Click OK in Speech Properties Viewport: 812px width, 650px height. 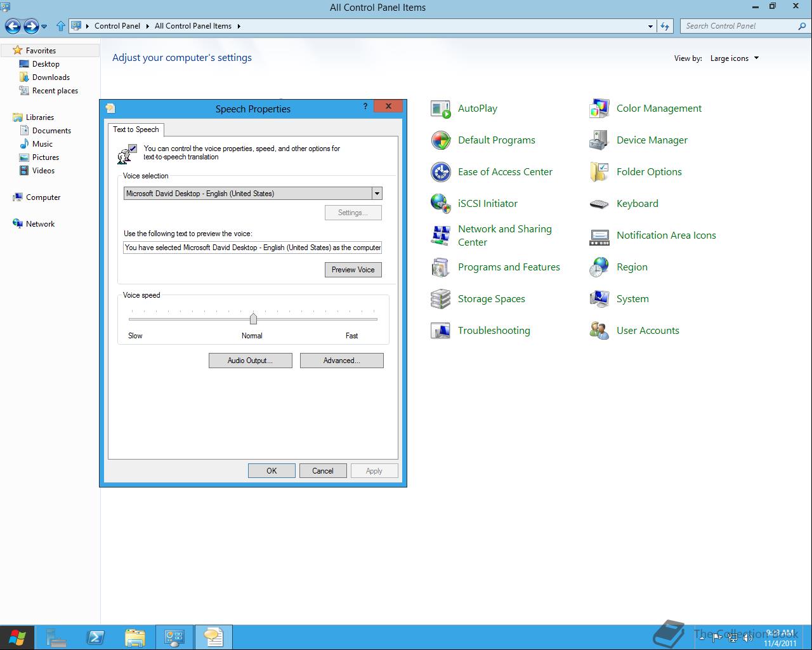pos(272,471)
